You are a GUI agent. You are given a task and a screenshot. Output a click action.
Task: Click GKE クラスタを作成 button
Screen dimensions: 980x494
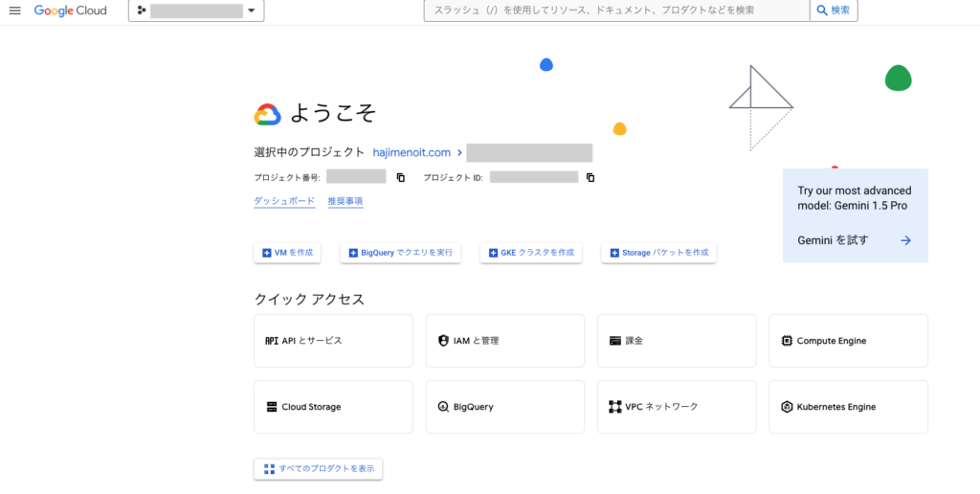pyautogui.click(x=530, y=253)
